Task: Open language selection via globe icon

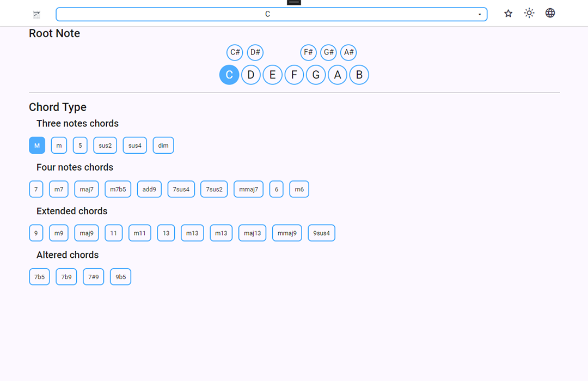Action: [x=550, y=14]
